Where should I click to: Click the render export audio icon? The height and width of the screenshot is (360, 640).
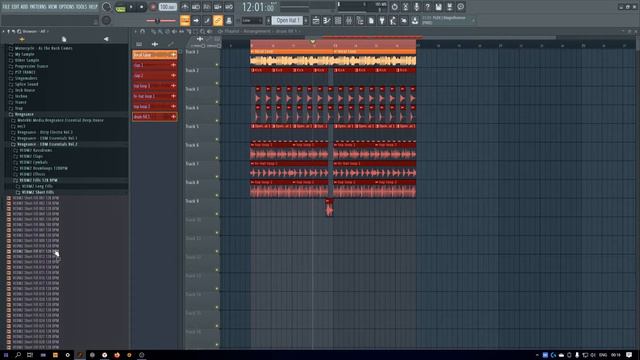pyautogui.click(x=449, y=7)
